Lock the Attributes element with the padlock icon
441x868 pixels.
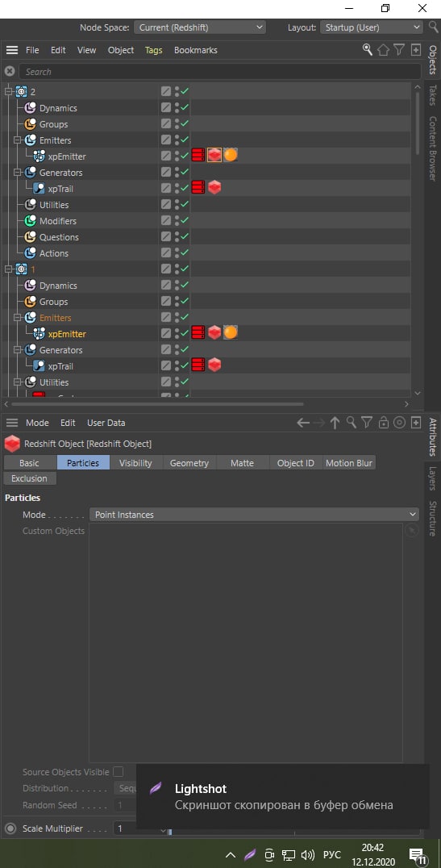click(383, 423)
